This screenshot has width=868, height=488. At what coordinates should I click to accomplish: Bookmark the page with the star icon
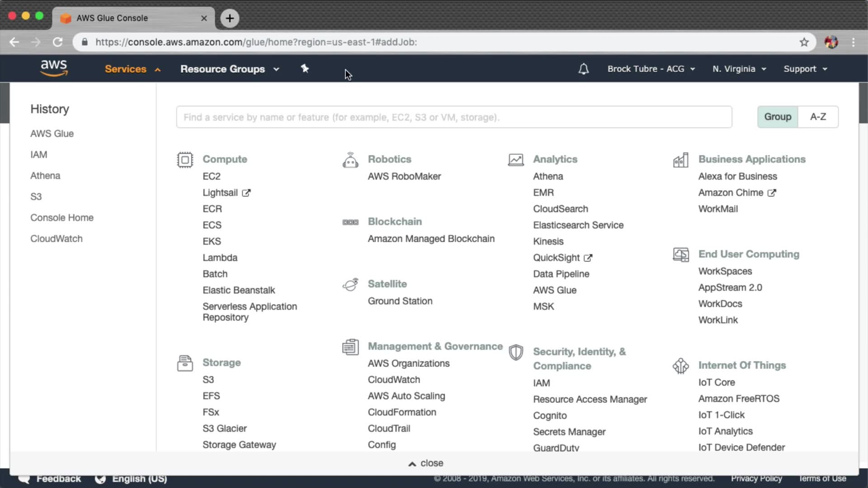click(x=804, y=42)
